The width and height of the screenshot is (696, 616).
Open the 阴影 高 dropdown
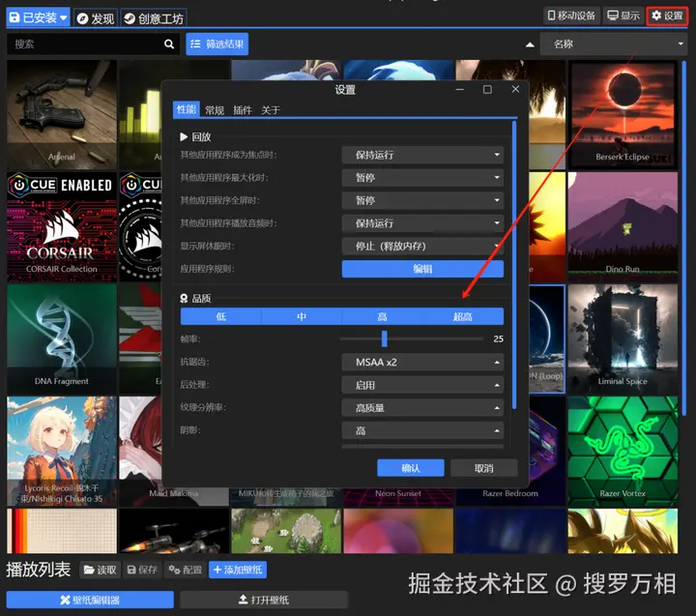[422, 430]
